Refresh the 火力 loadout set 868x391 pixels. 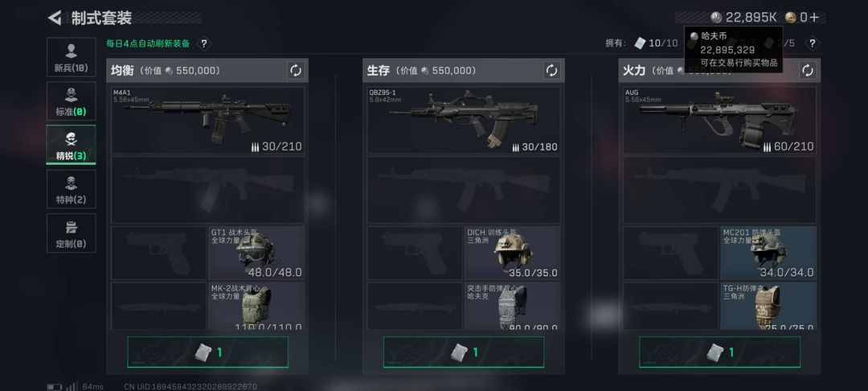click(808, 70)
